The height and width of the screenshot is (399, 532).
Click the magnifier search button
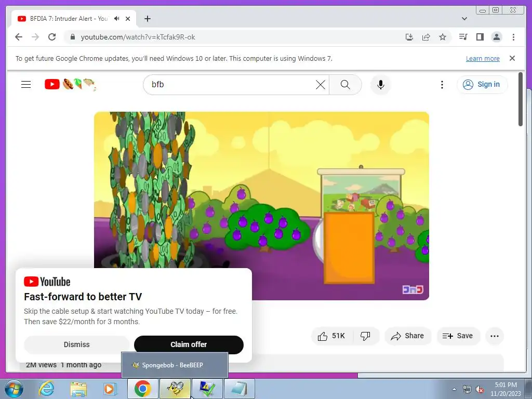click(x=345, y=85)
